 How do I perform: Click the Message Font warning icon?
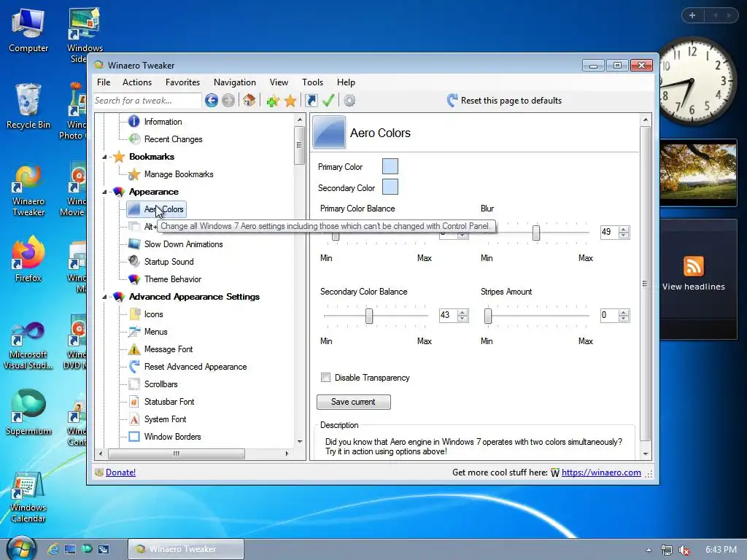(134, 349)
